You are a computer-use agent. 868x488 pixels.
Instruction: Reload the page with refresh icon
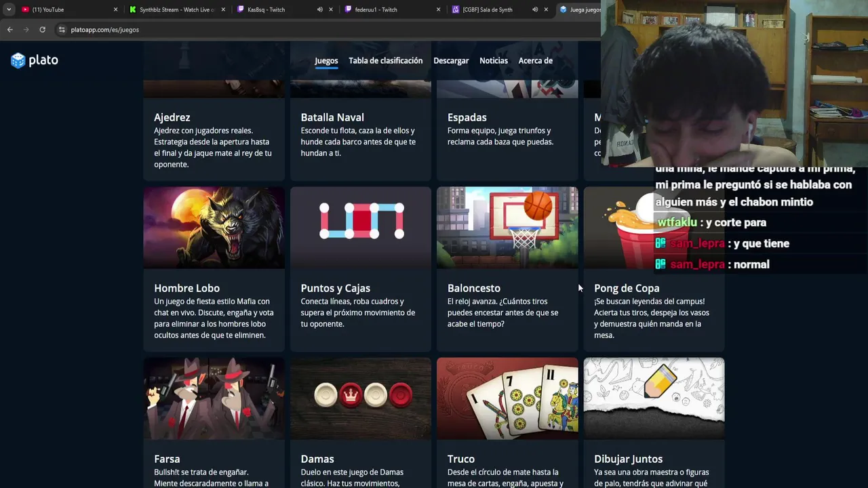click(x=42, y=30)
